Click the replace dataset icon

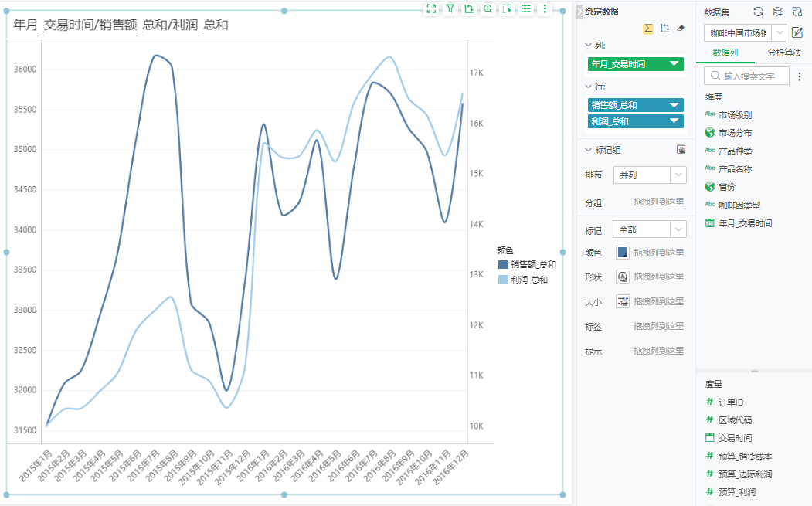(x=797, y=12)
